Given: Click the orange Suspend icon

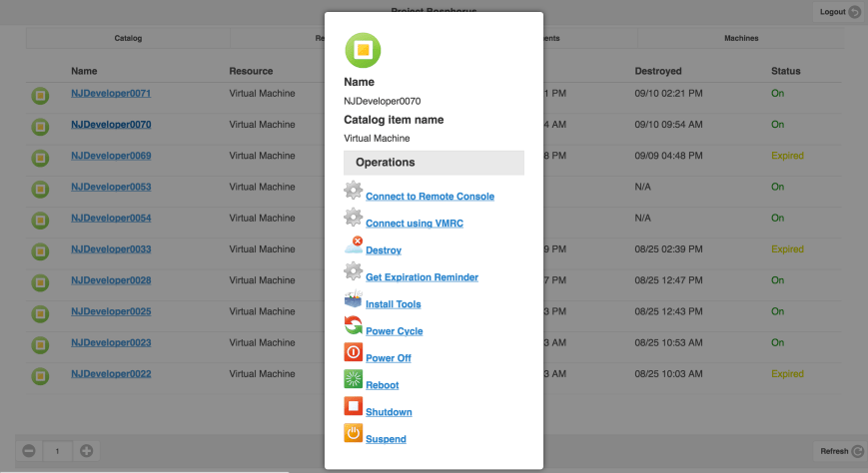Looking at the screenshot, I should pyautogui.click(x=353, y=433).
